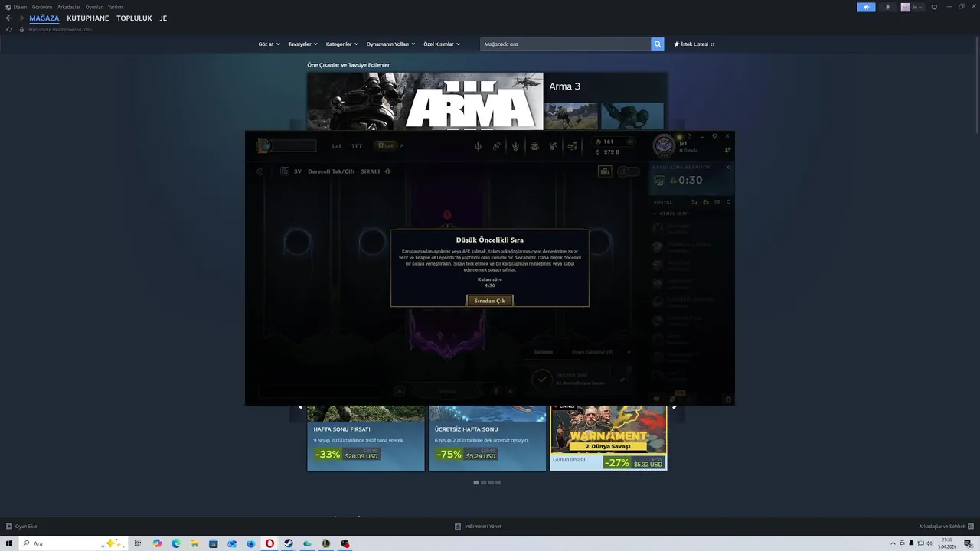
Task: Click the Steam forward navigation arrow
Action: pyautogui.click(x=21, y=18)
